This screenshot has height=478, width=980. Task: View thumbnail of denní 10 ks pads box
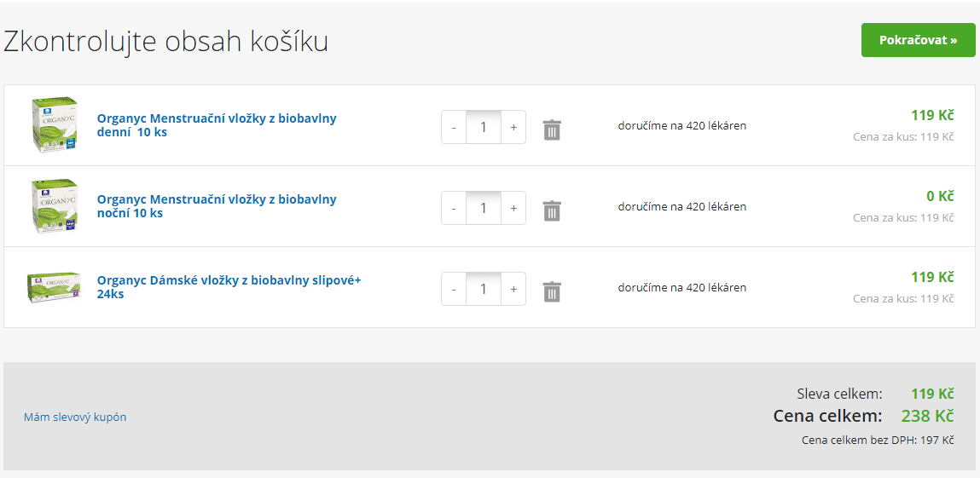point(55,125)
